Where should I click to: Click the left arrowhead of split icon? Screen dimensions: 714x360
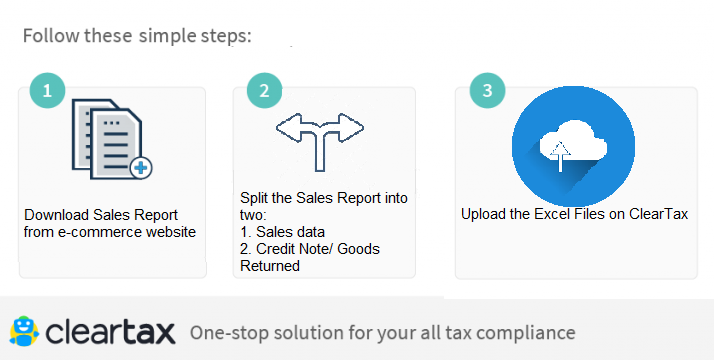(x=290, y=128)
